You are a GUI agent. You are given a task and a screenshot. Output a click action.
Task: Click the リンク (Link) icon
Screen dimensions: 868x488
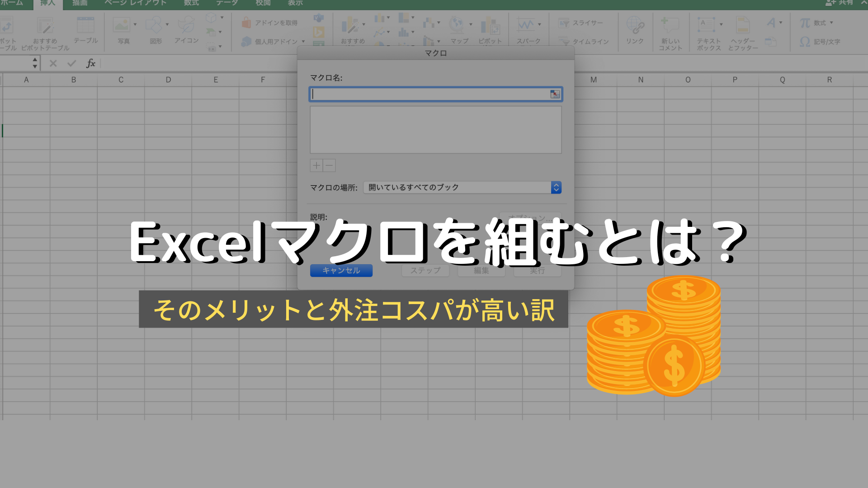pyautogui.click(x=635, y=26)
